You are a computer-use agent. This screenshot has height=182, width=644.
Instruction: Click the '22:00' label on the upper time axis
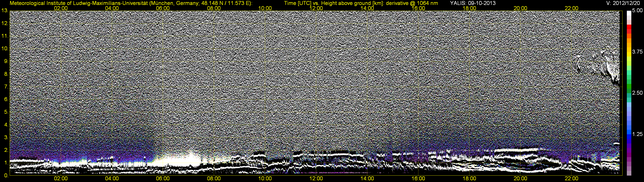click(571, 8)
